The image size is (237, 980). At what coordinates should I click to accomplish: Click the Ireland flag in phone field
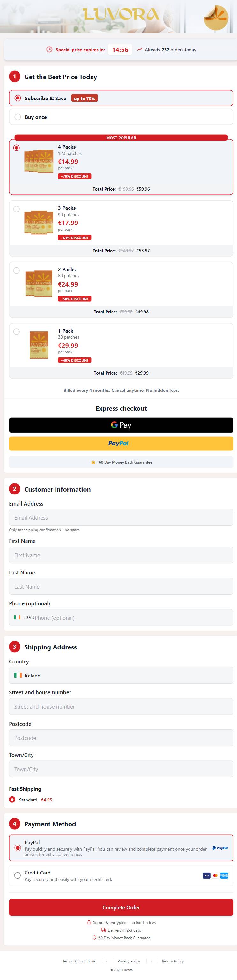[17, 617]
